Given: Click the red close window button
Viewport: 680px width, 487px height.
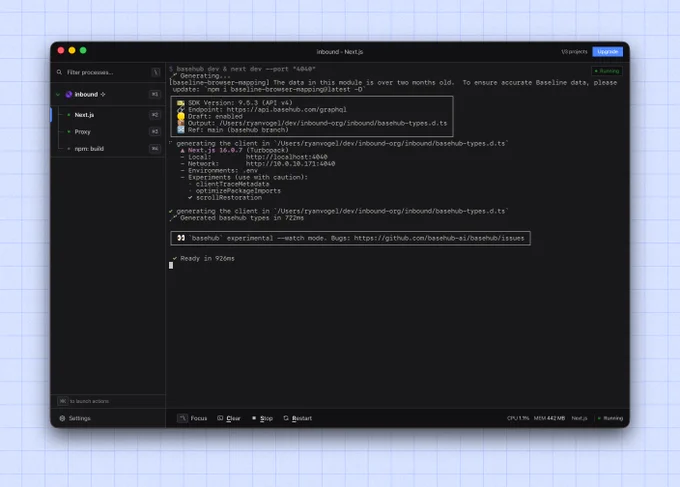Looking at the screenshot, I should 61,50.
